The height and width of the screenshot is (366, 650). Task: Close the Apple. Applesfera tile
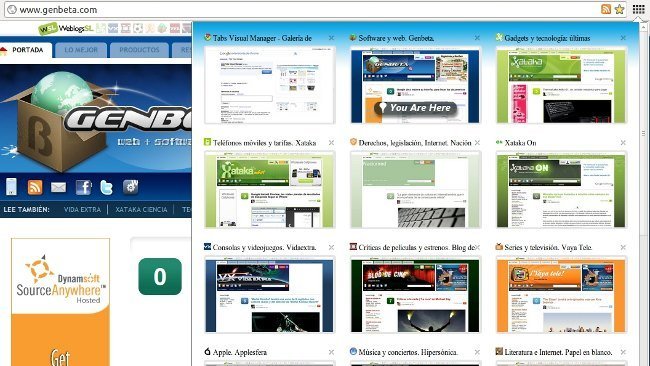(331, 352)
